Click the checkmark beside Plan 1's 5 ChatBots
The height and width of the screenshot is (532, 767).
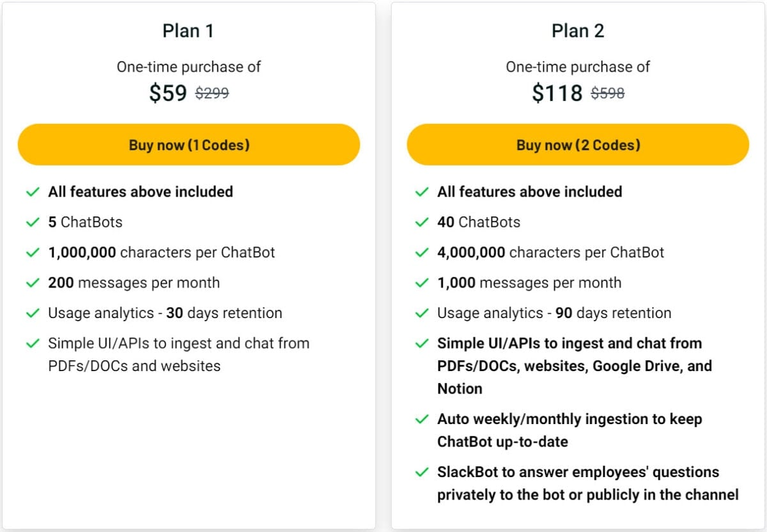33,222
